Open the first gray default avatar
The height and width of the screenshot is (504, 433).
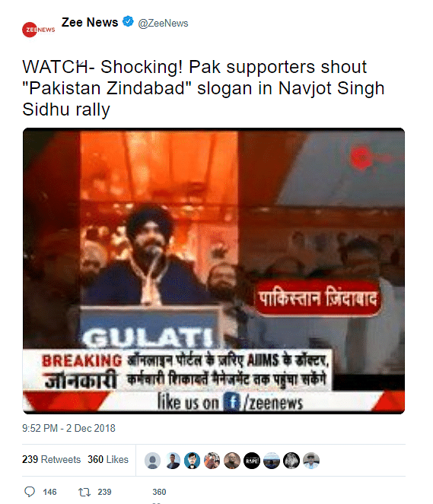coord(152,460)
